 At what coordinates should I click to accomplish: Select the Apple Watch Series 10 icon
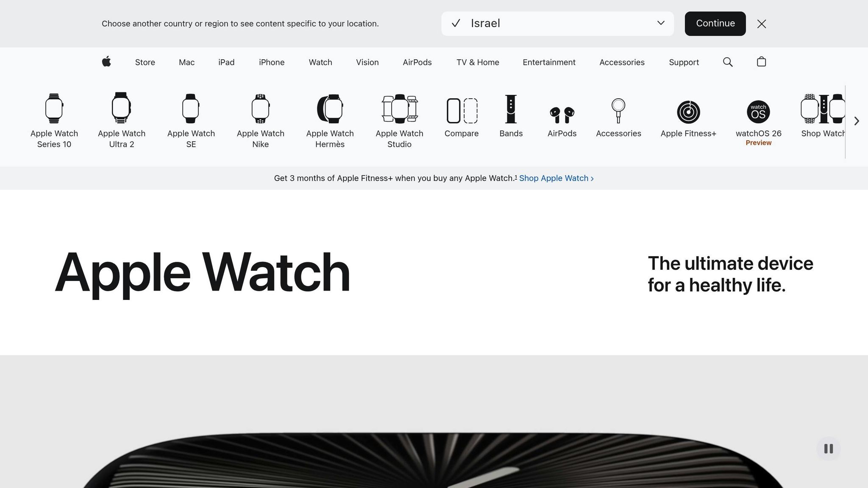tap(54, 108)
